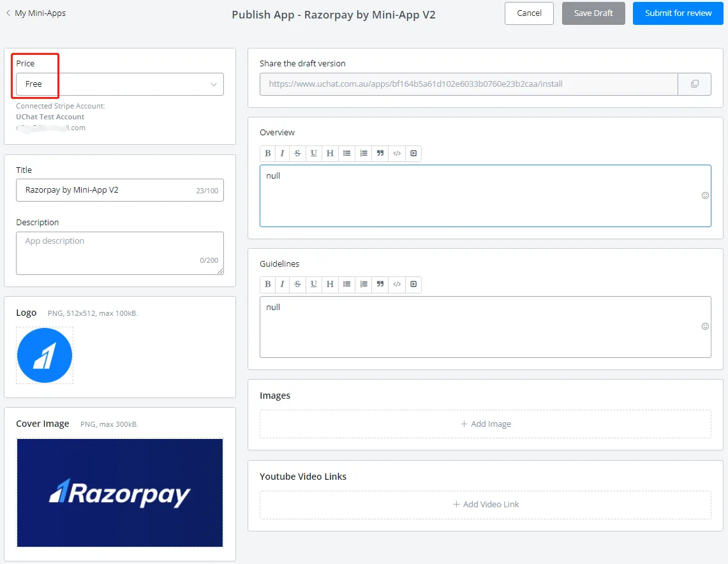The image size is (728, 564).
Task: Copy the draft version install link
Action: coord(694,84)
